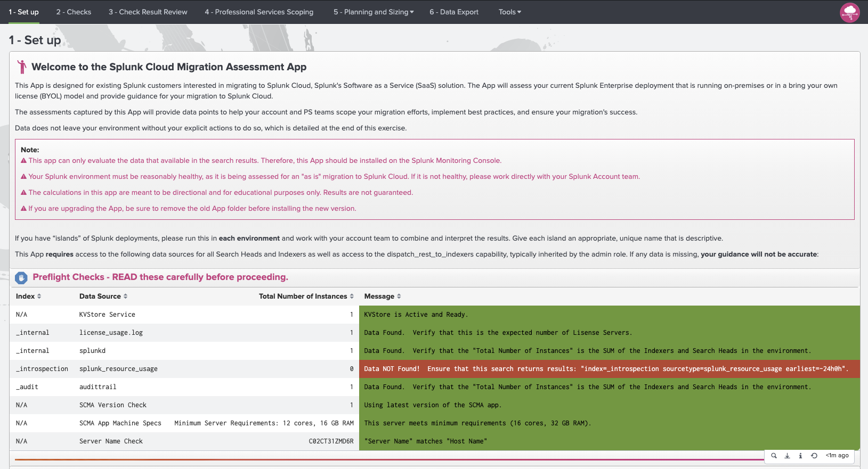Click the Welcome to Splunk Cloud Migration heading
The image size is (868, 469).
169,67
